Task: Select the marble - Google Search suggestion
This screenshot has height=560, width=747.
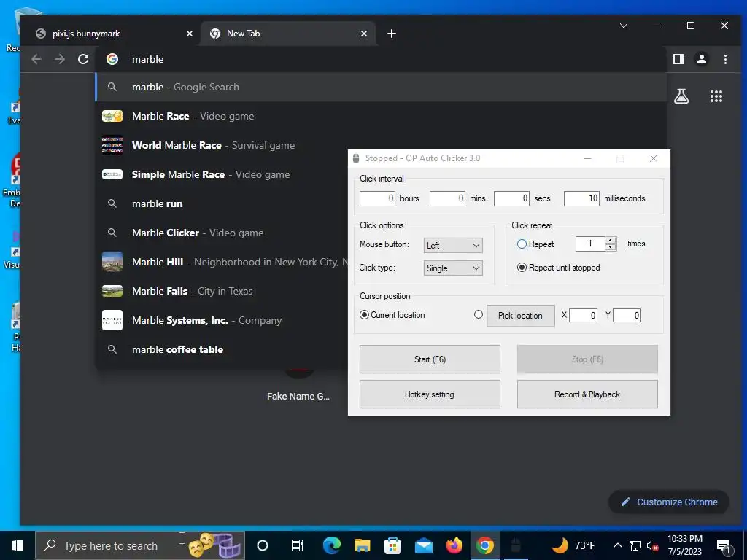Action: point(381,87)
